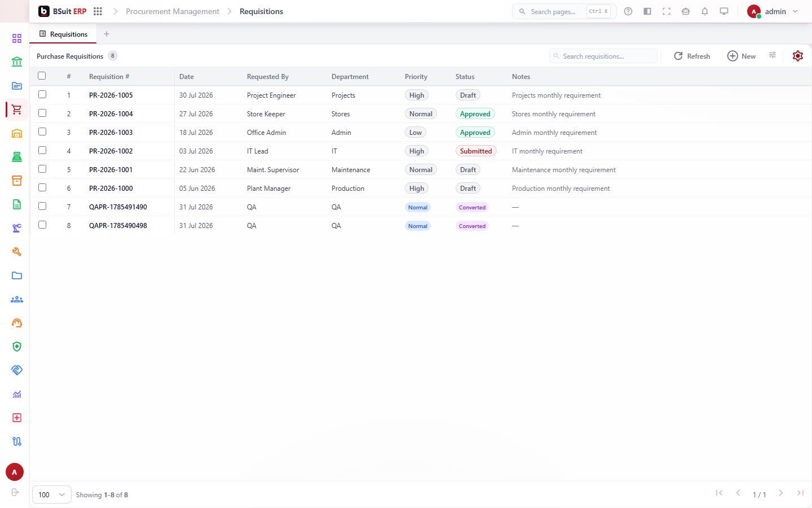812x508 pixels.
Task: Click the Refresh button
Action: [x=692, y=56]
